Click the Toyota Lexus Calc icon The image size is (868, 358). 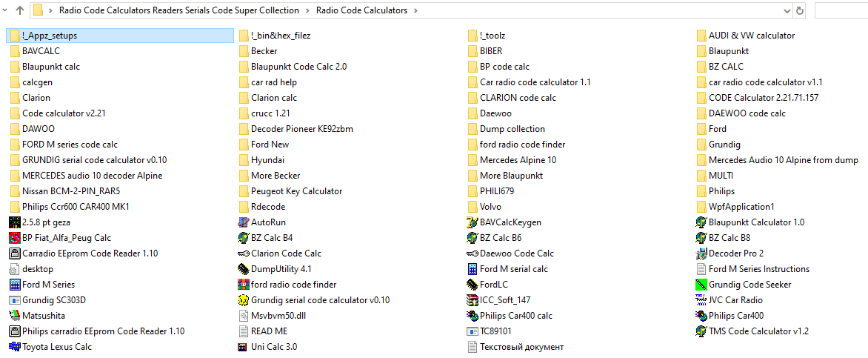click(x=15, y=346)
